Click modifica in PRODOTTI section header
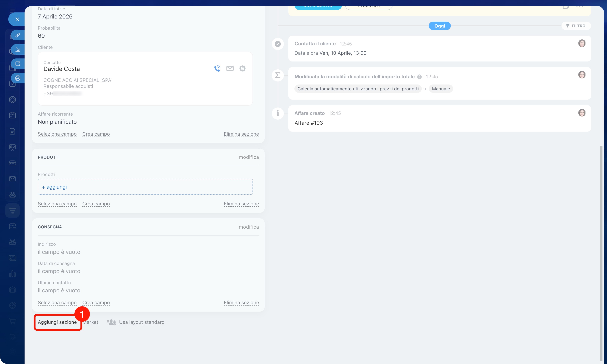 point(249,157)
